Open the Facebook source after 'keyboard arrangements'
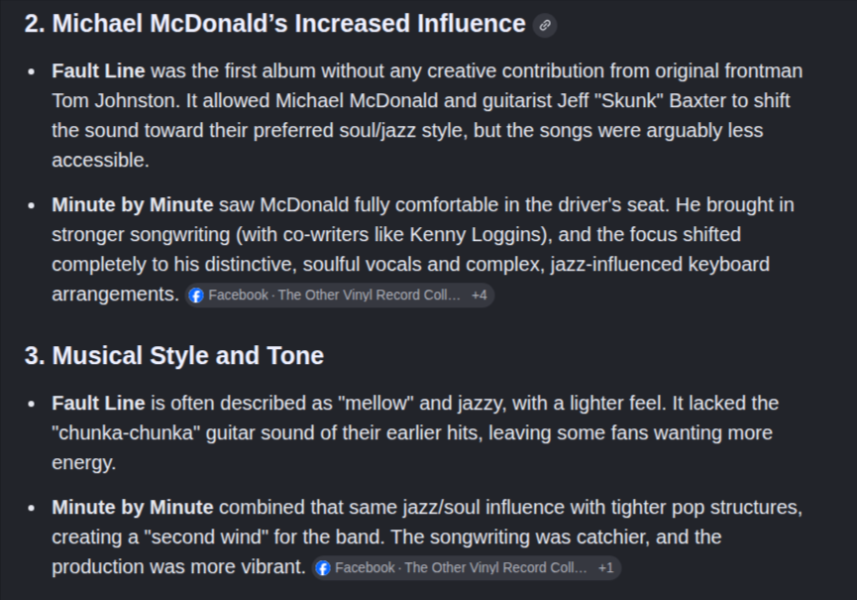 pos(339,296)
